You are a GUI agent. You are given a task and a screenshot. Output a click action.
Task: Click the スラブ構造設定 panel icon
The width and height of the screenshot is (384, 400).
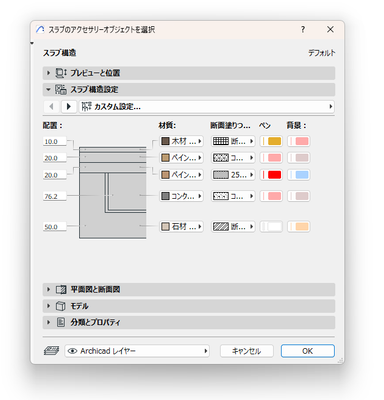[61, 89]
